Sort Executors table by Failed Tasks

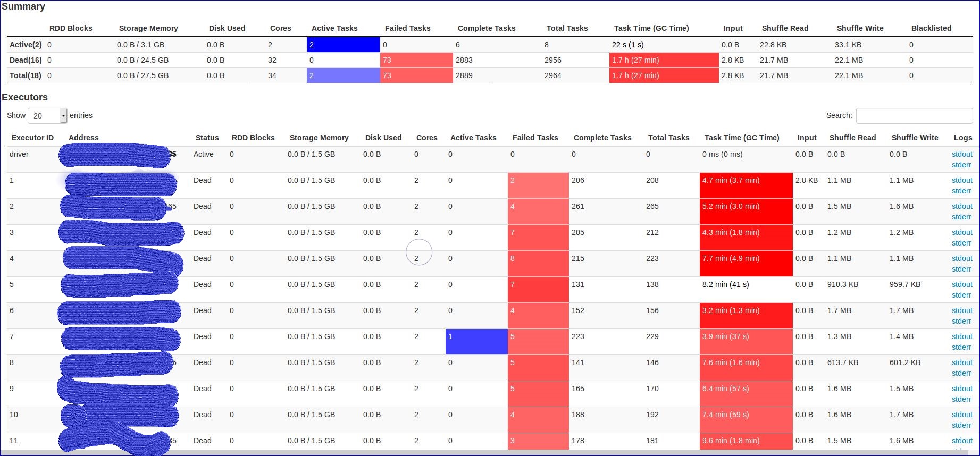click(x=535, y=138)
